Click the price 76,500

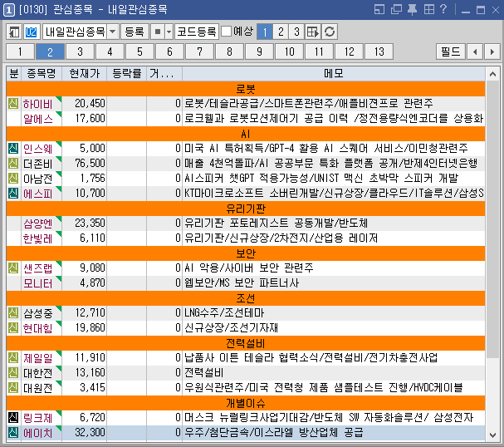[90, 164]
